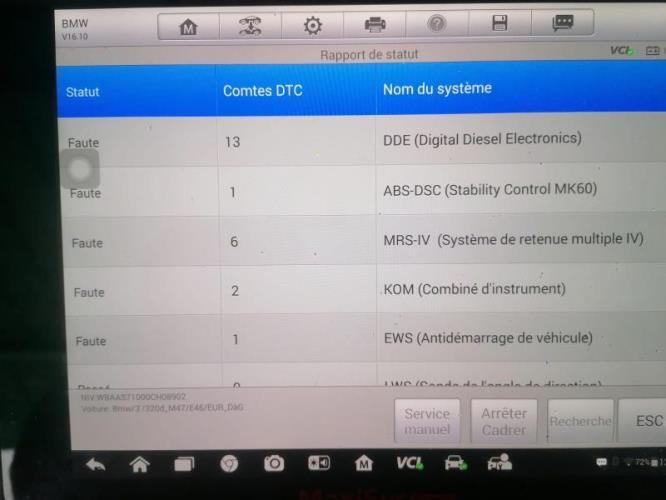Click the Recherche button
The image size is (666, 500).
581,421
